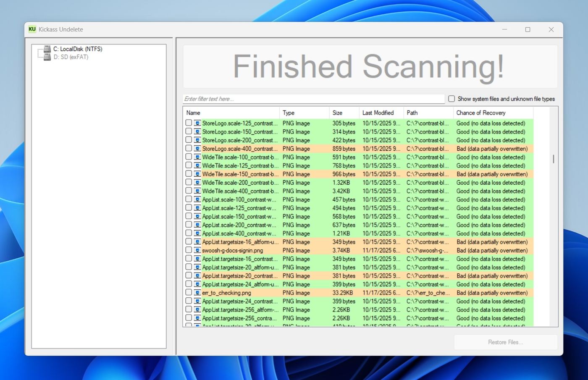Click the filter text input field
The width and height of the screenshot is (588, 380).
[313, 99]
